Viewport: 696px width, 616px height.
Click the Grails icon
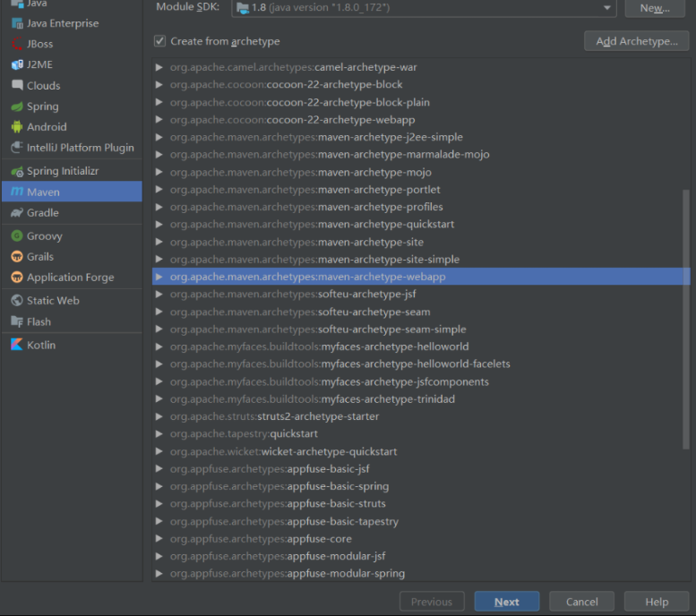click(x=17, y=257)
